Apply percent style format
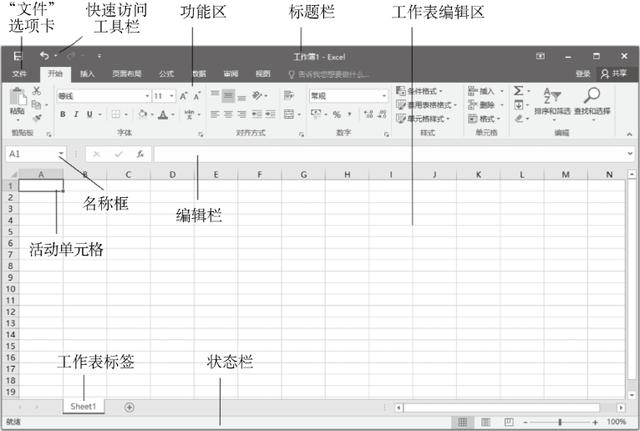Image resolution: width=640 pixels, height=431 pixels. coord(337,114)
